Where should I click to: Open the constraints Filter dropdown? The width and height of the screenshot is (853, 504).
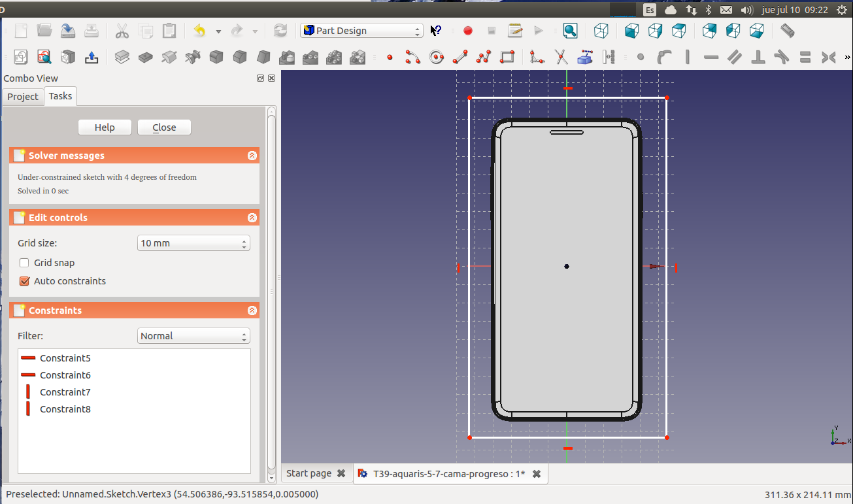point(193,336)
